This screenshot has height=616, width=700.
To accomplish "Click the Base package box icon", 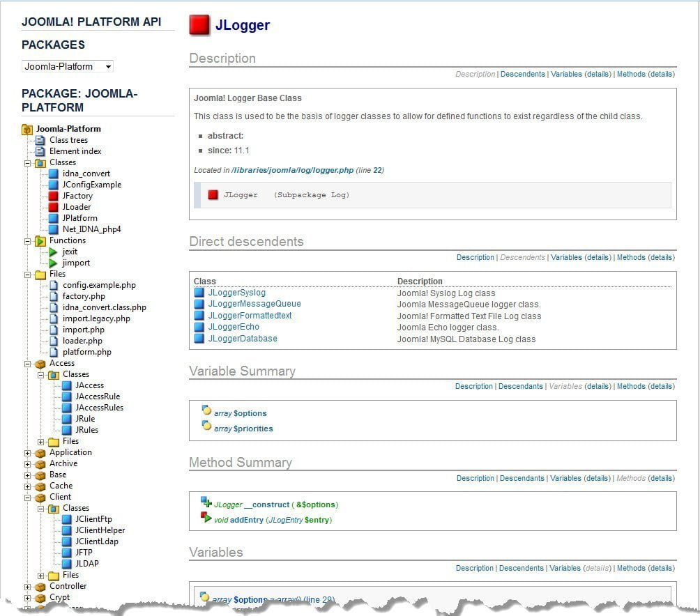I will pos(40,475).
